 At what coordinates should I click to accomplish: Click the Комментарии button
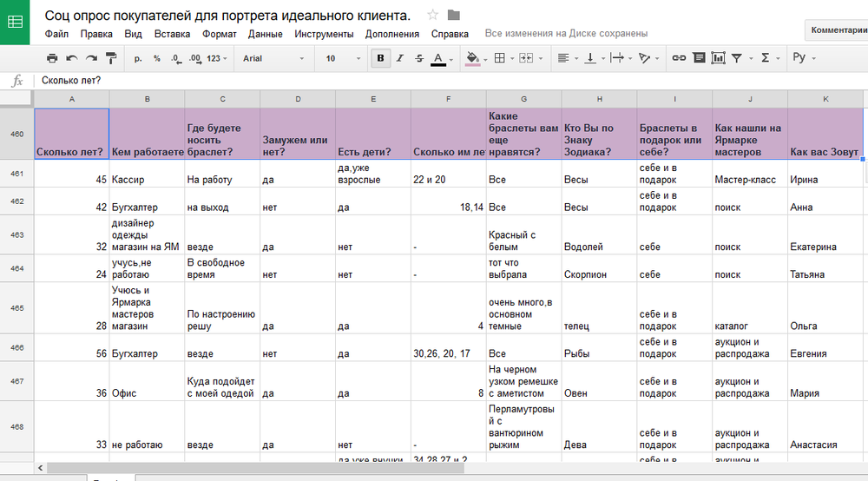[837, 30]
